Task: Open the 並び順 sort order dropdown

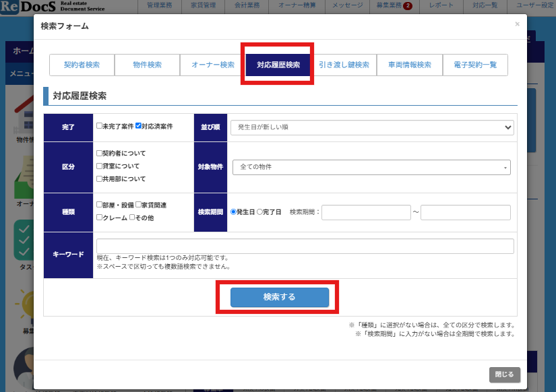Action: [x=372, y=127]
